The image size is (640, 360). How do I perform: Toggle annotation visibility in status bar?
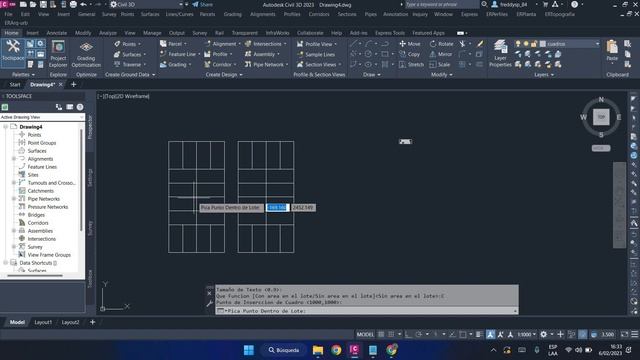(490, 334)
